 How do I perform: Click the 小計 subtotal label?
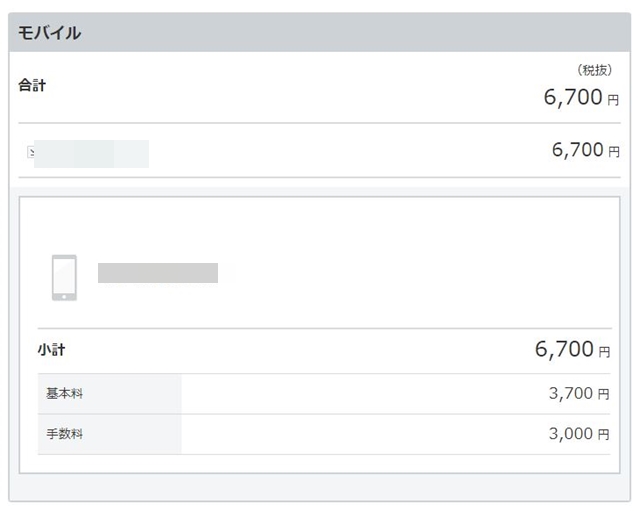51,350
